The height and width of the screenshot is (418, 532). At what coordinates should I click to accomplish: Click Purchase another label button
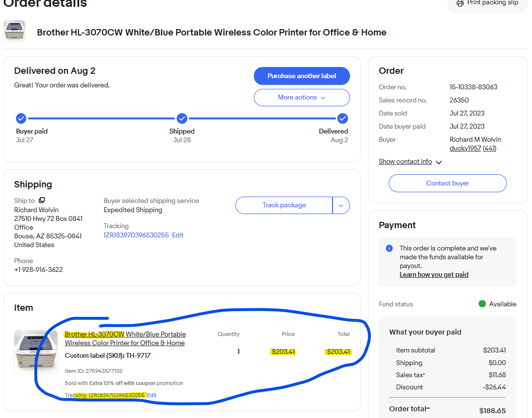click(x=301, y=76)
